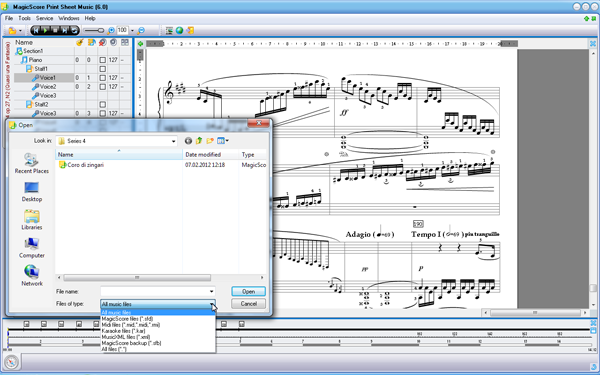This screenshot has width=600, height=375.
Task: Open Recent Places in dialog sidebar
Action: (31, 163)
